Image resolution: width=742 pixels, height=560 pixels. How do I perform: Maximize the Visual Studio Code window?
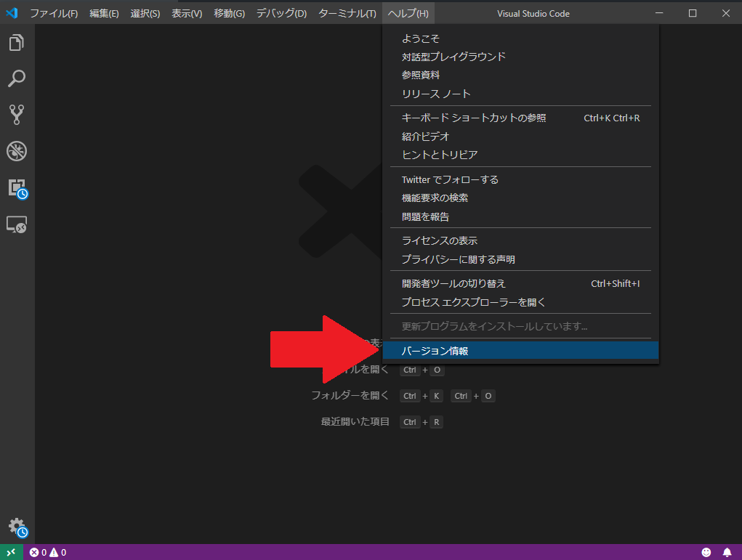click(693, 13)
